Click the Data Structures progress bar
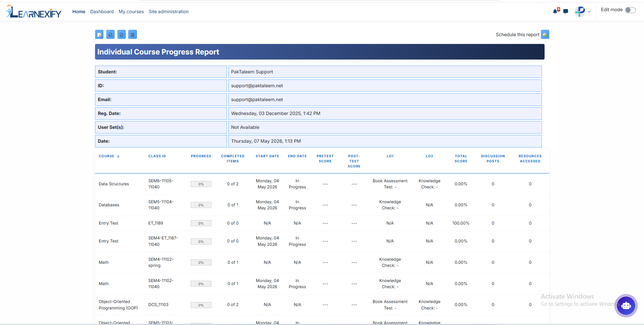The height and width of the screenshot is (325, 644). tap(201, 184)
